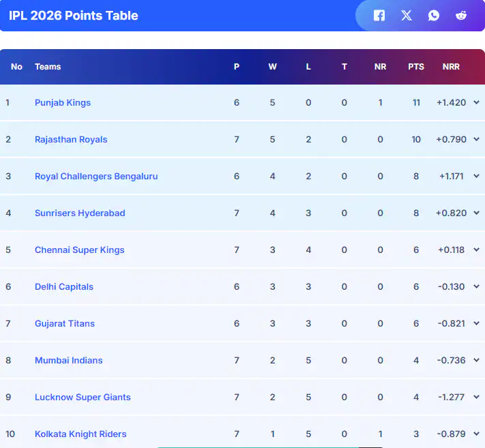
Task: Open Royal Challengers Bengaluru team page
Action: pos(96,177)
